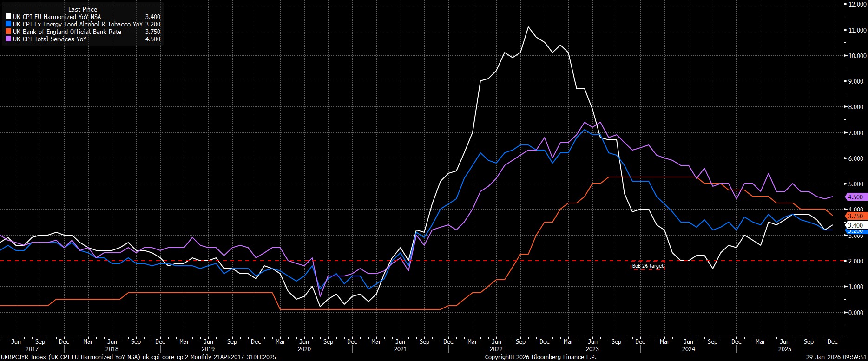The width and height of the screenshot is (868, 361).
Task: Select the UK CPI Total Services YoY label
Action: click(x=49, y=39)
